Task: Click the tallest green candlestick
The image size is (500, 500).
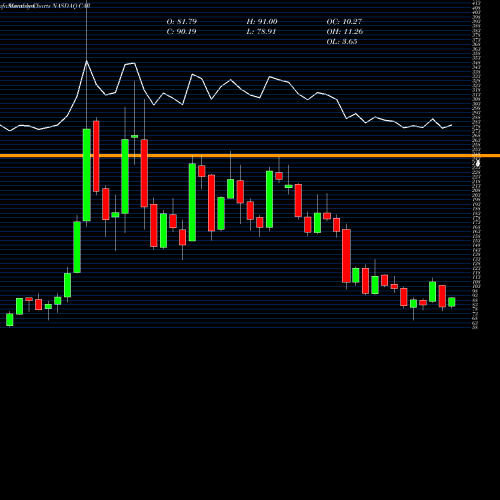Action: pyautogui.click(x=87, y=175)
